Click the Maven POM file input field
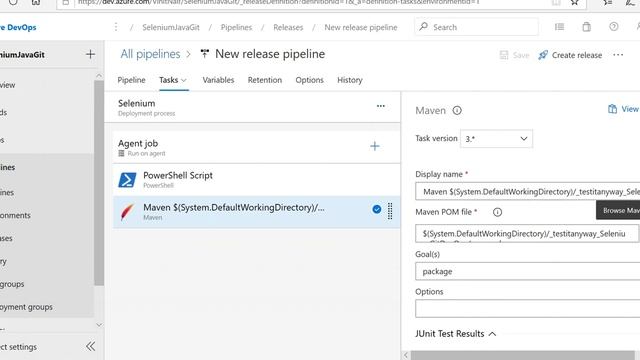 click(527, 233)
